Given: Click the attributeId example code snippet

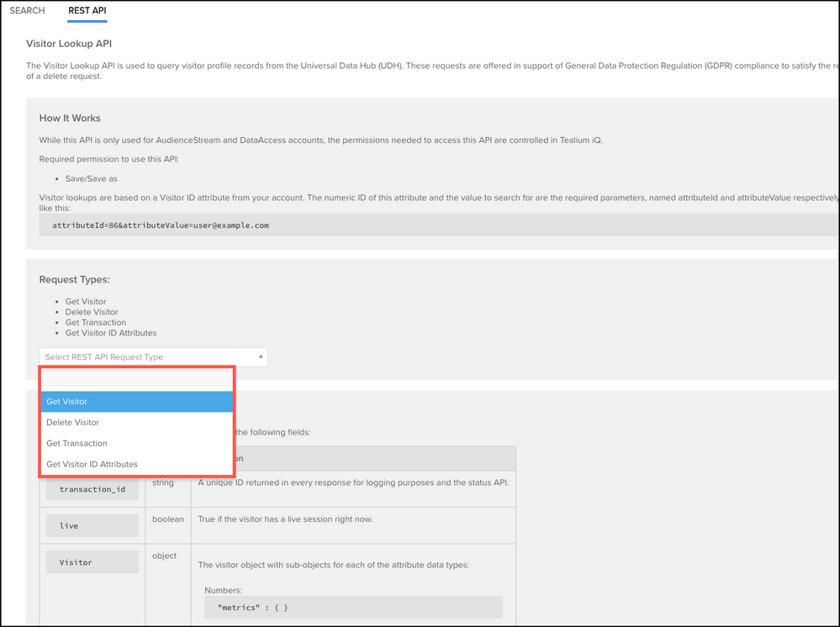Looking at the screenshot, I should [160, 225].
